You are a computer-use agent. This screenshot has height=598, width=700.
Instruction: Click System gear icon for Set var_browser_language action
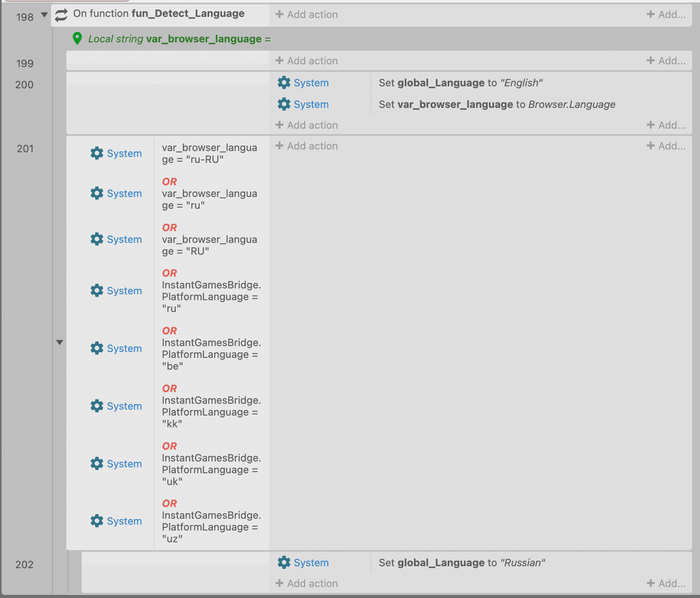284,104
